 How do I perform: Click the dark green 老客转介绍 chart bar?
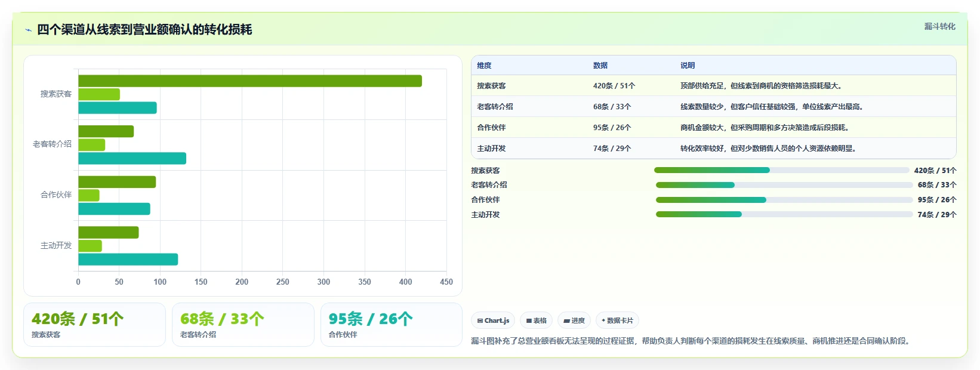pyautogui.click(x=106, y=131)
